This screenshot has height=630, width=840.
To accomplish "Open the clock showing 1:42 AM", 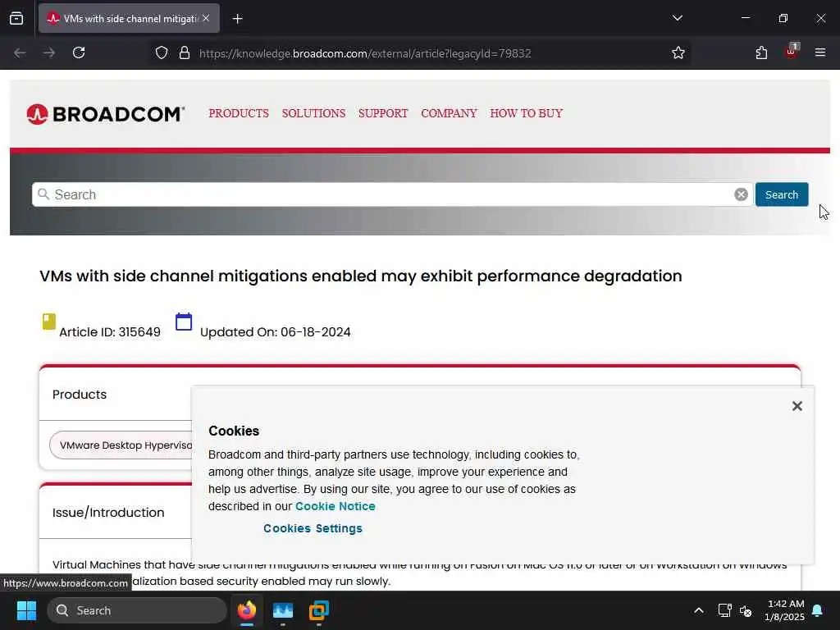I will [785, 610].
